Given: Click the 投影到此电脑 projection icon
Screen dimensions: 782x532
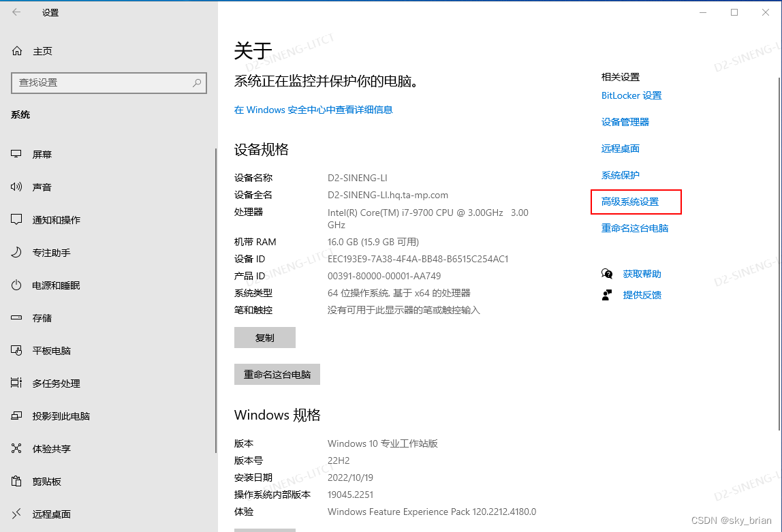Looking at the screenshot, I should click(16, 416).
